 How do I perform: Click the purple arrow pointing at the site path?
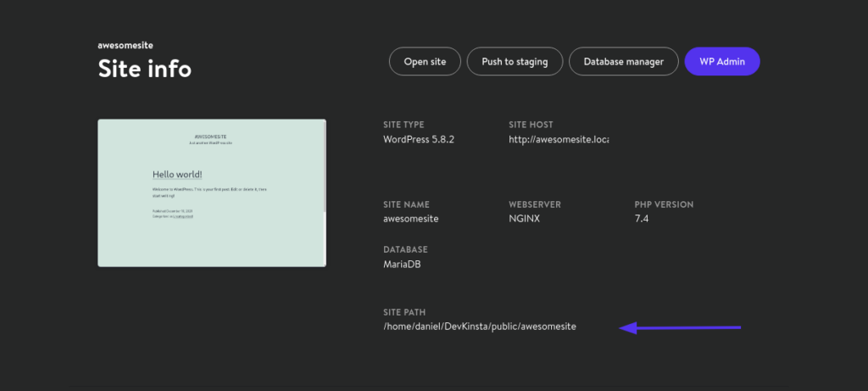pos(679,327)
